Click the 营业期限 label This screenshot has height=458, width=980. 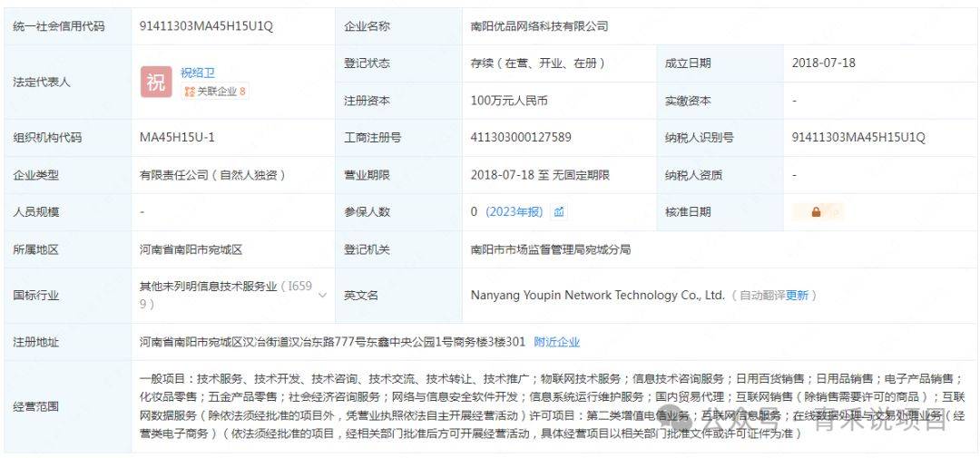(x=367, y=175)
